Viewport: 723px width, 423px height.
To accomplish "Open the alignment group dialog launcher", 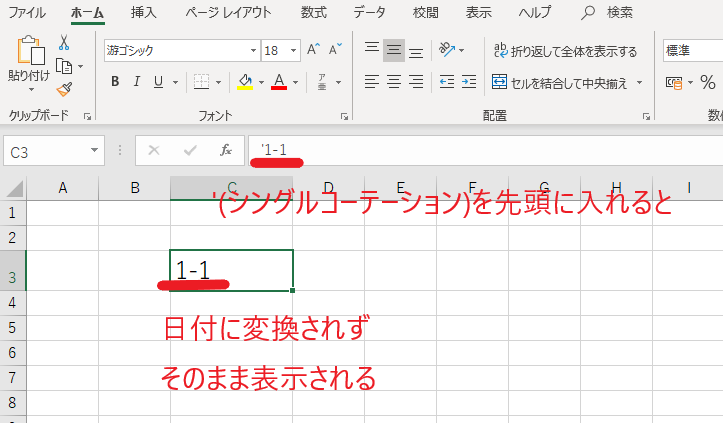I will click(x=646, y=117).
